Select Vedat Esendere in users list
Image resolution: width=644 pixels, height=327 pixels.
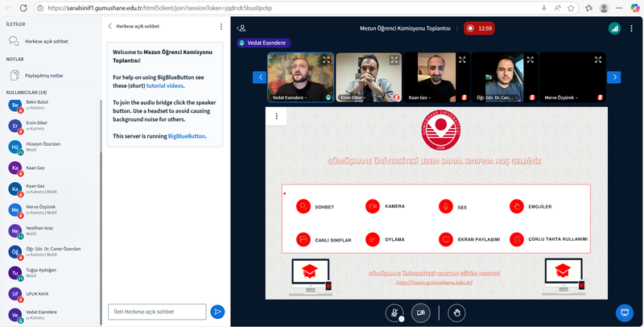tap(51, 315)
